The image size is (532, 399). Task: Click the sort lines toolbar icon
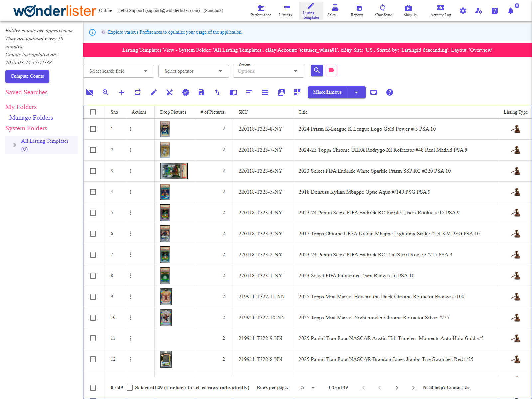[249, 92]
